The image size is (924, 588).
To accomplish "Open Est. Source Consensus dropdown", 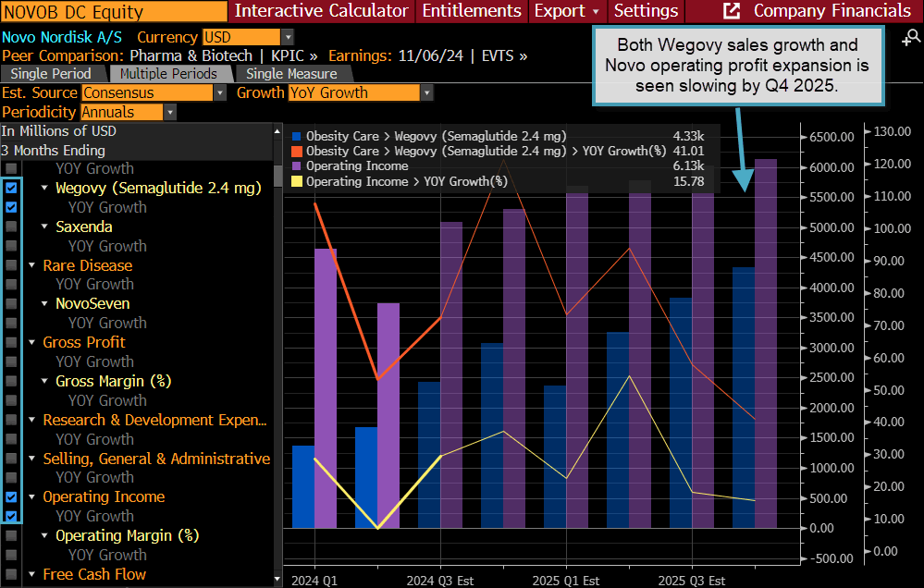I will (x=220, y=93).
